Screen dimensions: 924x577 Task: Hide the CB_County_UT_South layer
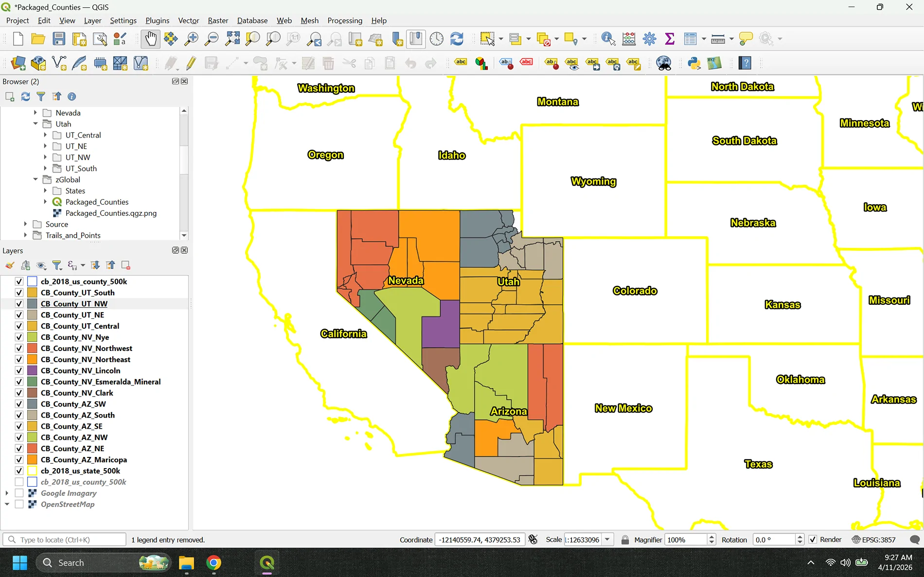19,293
